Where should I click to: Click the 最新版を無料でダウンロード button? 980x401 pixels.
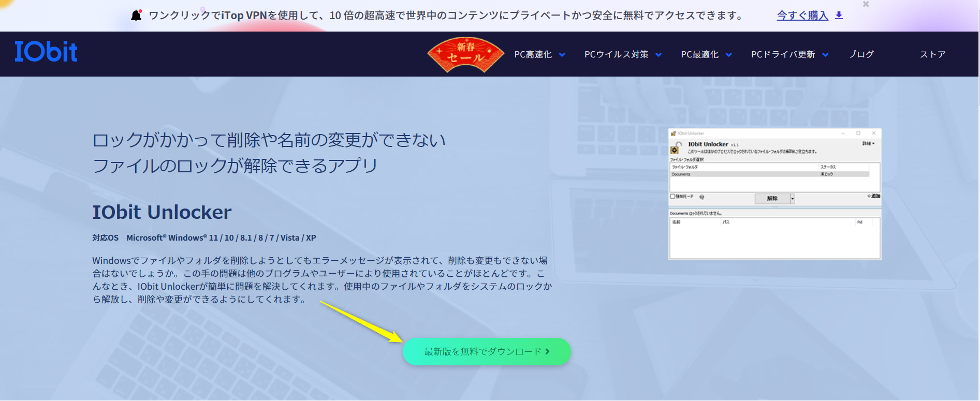486,352
